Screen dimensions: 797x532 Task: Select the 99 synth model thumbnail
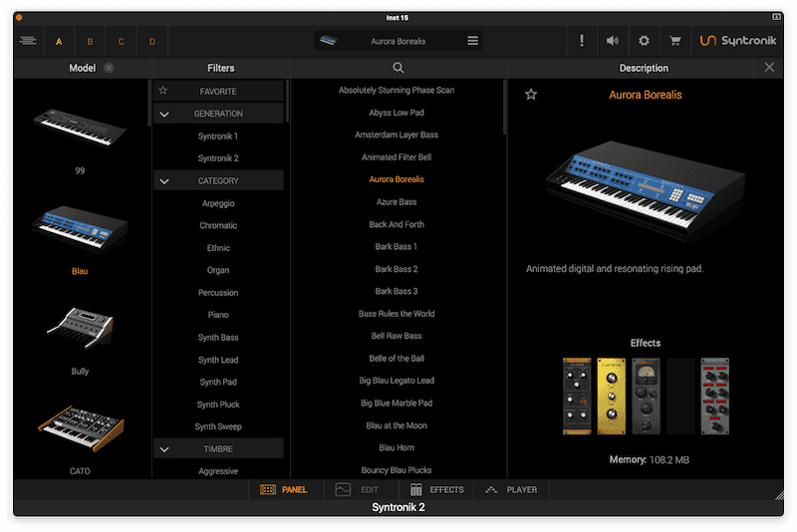(80, 128)
